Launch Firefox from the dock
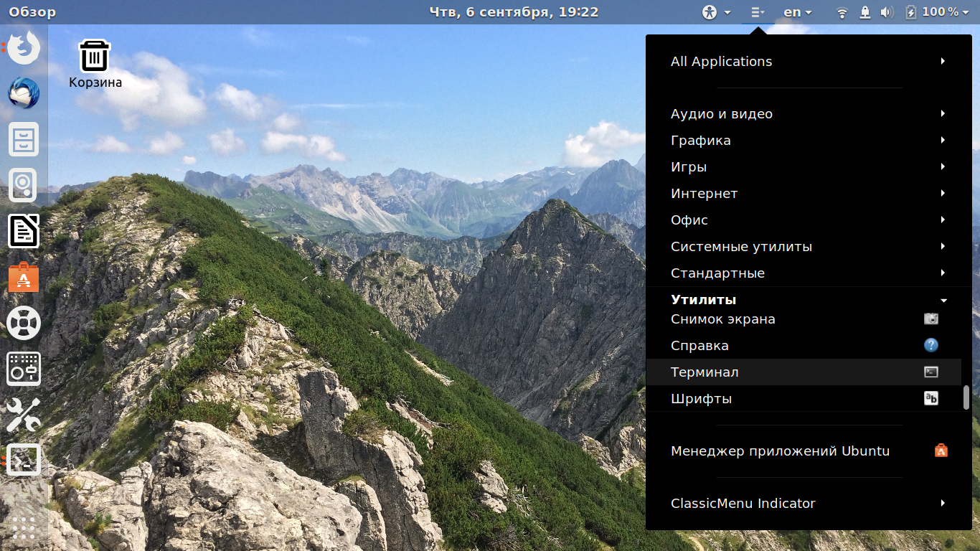Image resolution: width=980 pixels, height=551 pixels. pyautogui.click(x=24, y=47)
